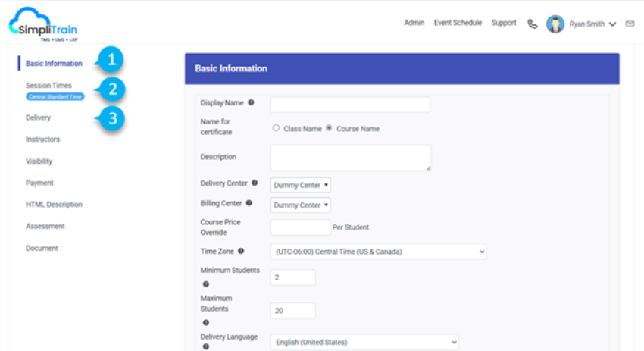Go to Payment section
644x351 pixels.
coord(39,183)
